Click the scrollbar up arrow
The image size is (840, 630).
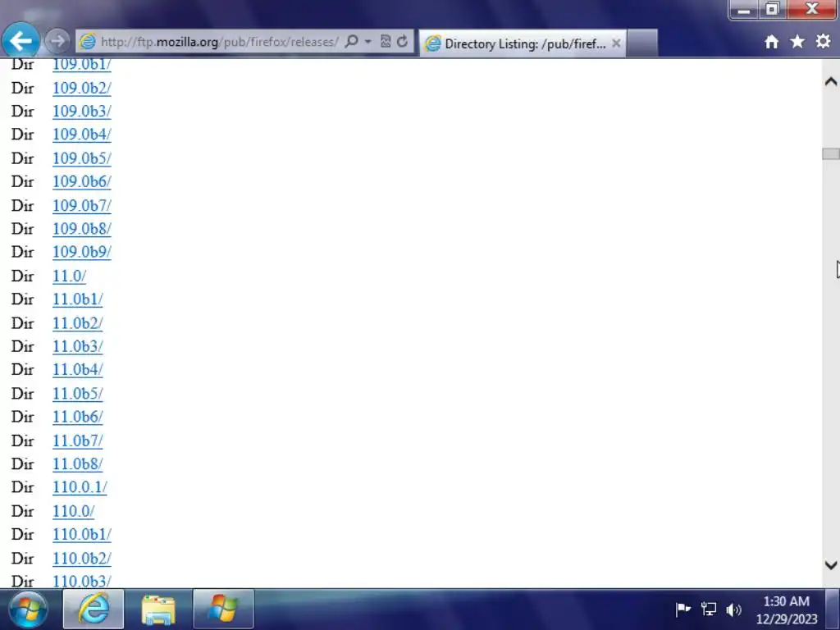pyautogui.click(x=831, y=81)
